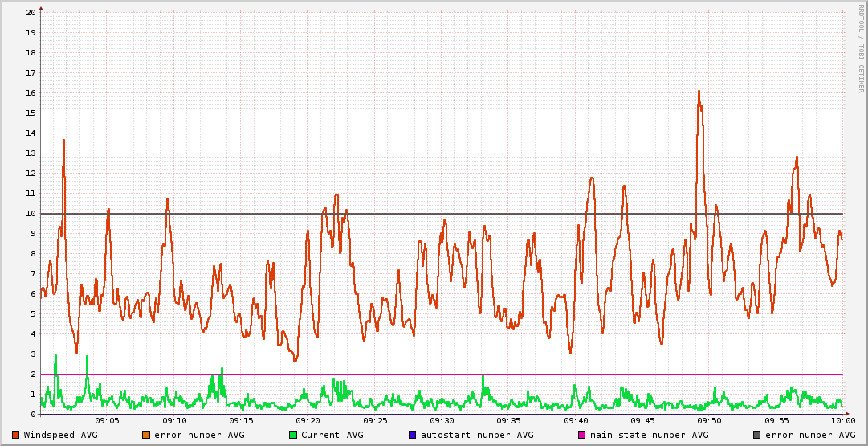Click the highest windspeed peak near 16

[x=699, y=92]
